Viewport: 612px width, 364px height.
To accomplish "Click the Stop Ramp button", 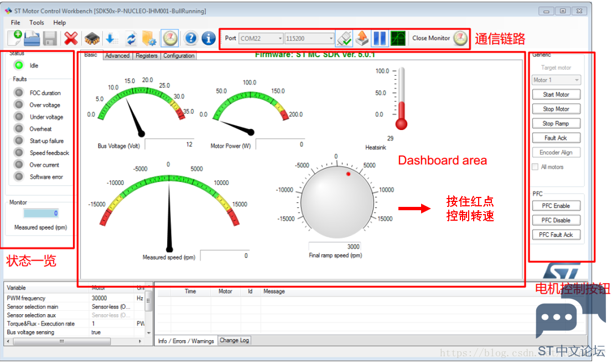I will 556,123.
